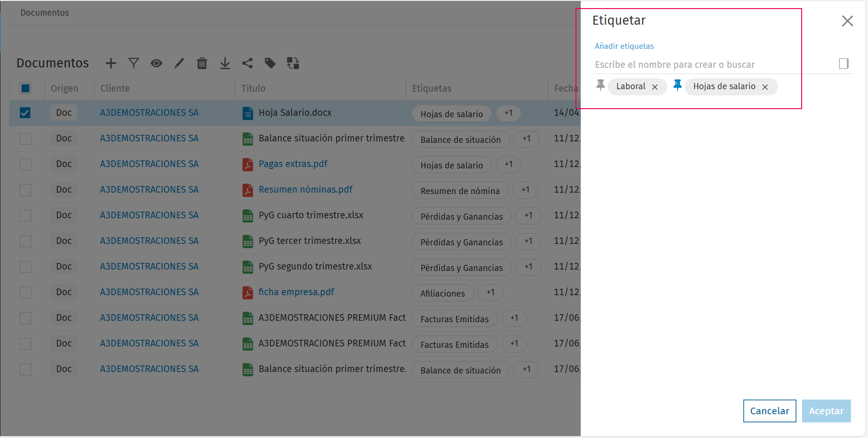
Task: Sort by the Cliente column header
Action: coord(115,88)
